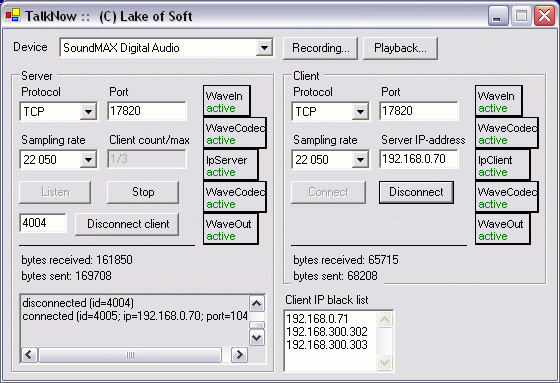Image resolution: width=560 pixels, height=383 pixels.
Task: Click the server log scroll up arrow
Action: click(257, 304)
